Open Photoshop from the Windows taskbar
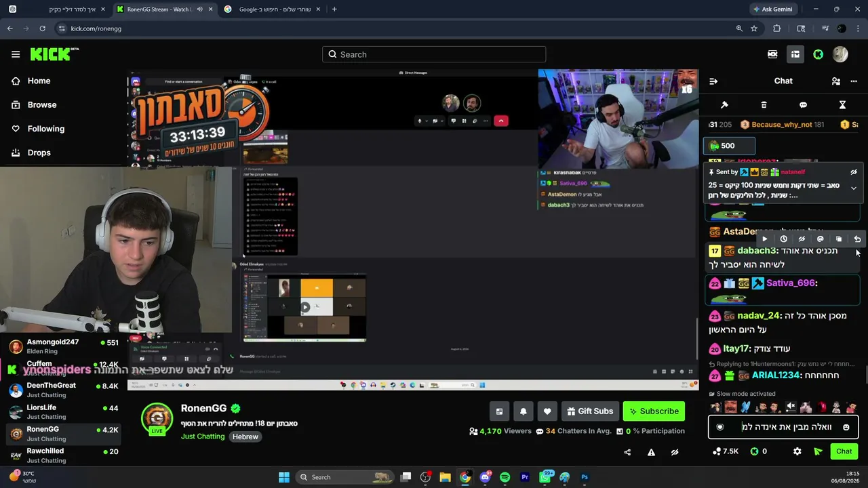Screen dimensions: 868x488 pos(585,477)
